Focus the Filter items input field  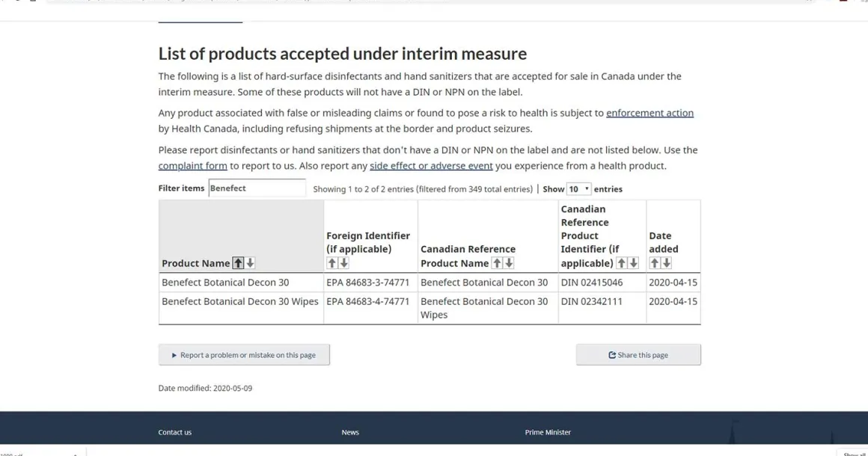[x=257, y=188]
